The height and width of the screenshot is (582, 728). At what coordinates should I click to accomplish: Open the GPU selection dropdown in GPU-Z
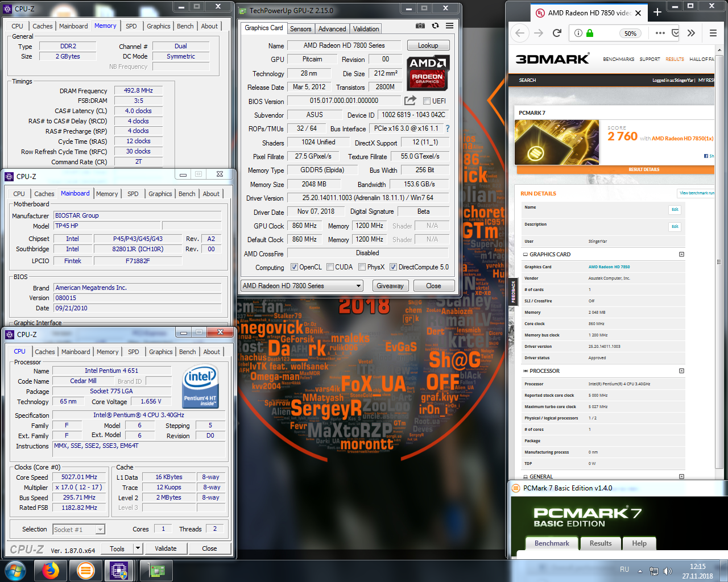pyautogui.click(x=302, y=286)
